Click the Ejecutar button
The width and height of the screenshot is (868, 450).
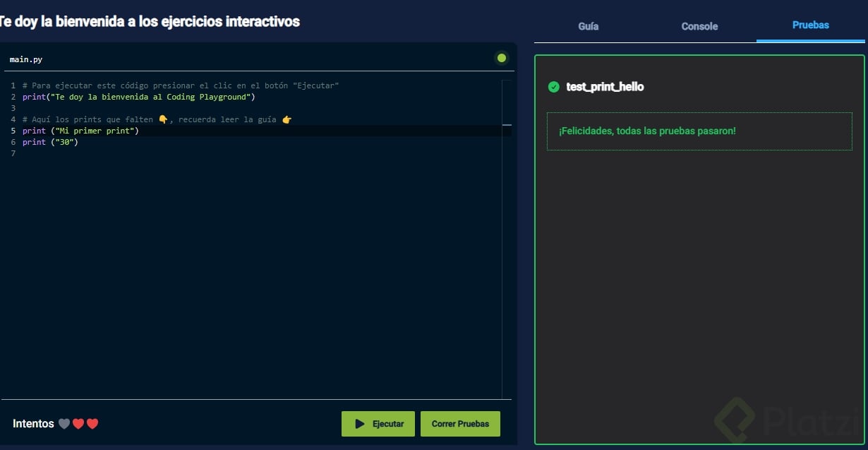(378, 424)
